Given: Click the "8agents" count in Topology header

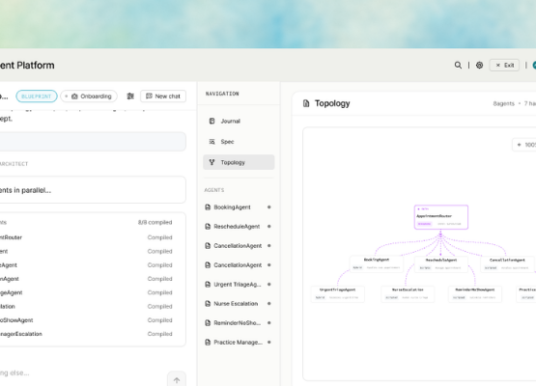Looking at the screenshot, I should (x=504, y=103).
